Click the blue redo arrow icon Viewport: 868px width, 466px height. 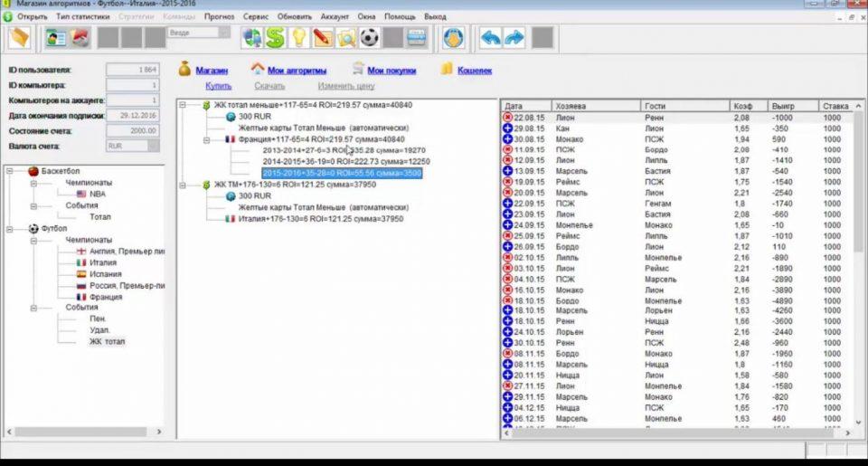point(514,38)
